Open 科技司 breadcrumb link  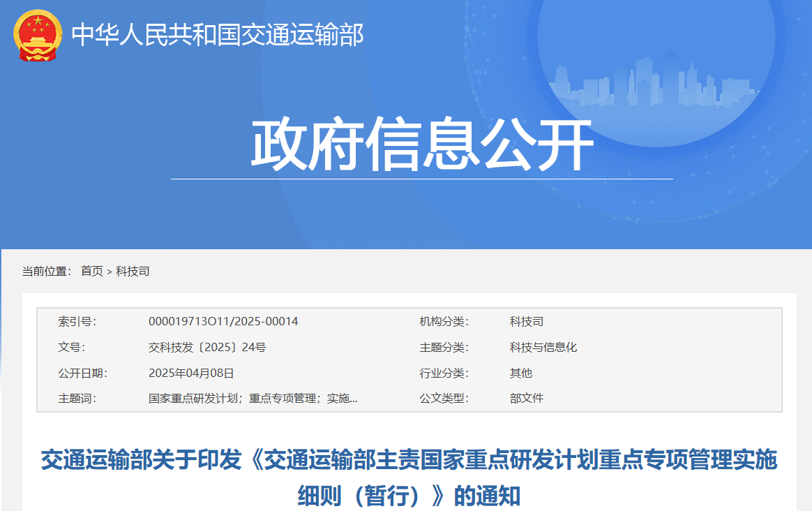(133, 271)
